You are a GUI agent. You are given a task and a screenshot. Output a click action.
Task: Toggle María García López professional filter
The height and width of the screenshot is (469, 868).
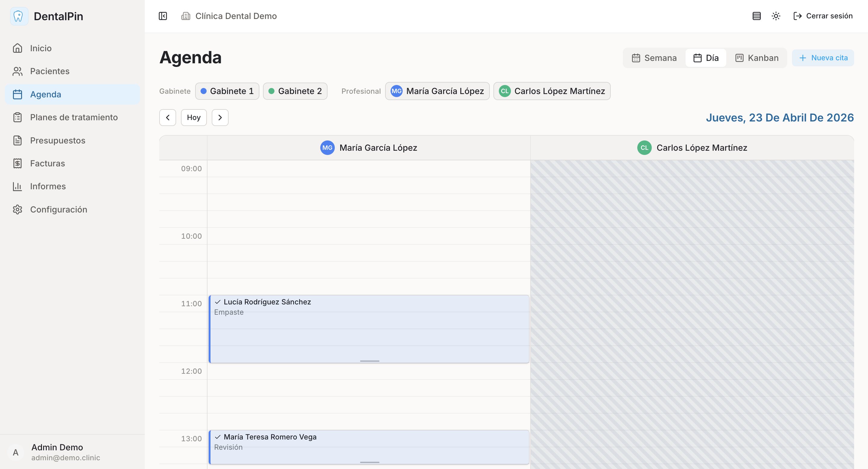coord(437,91)
